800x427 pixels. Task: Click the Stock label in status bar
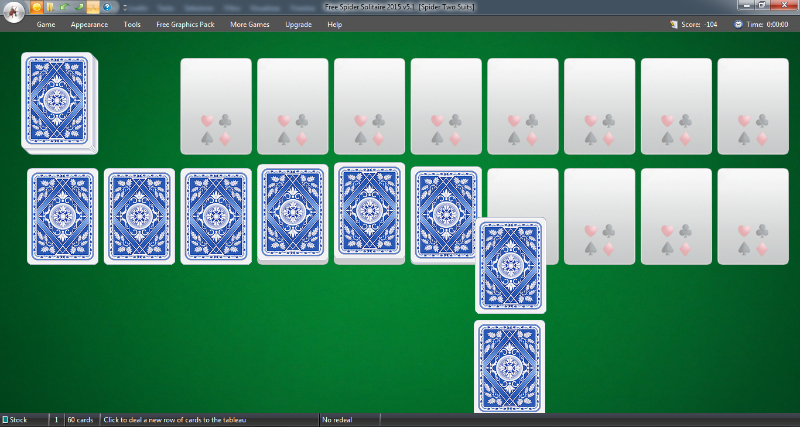point(17,420)
